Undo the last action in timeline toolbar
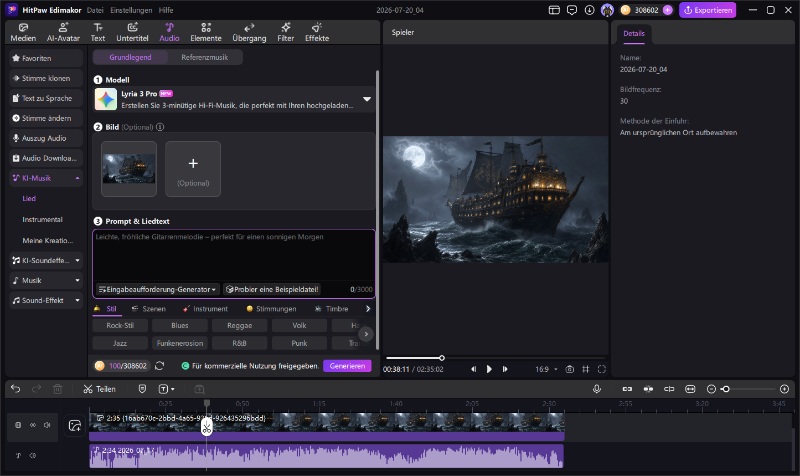Screen dimensions: 800x476 click(x=15, y=389)
